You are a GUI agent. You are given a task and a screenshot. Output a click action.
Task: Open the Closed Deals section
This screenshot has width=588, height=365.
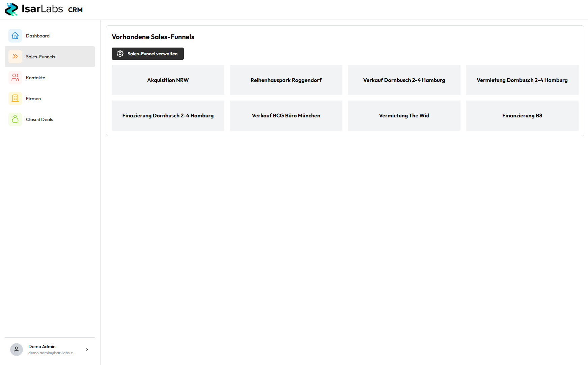point(39,119)
